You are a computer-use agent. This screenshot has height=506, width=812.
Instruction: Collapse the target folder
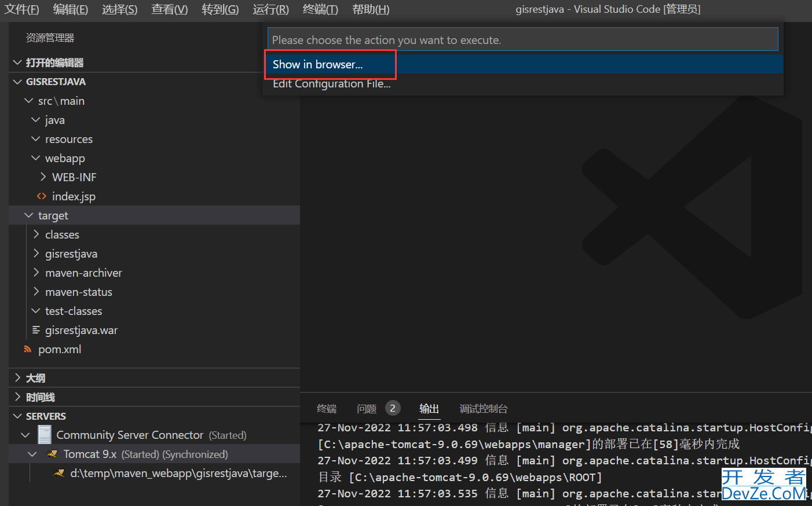[29, 215]
